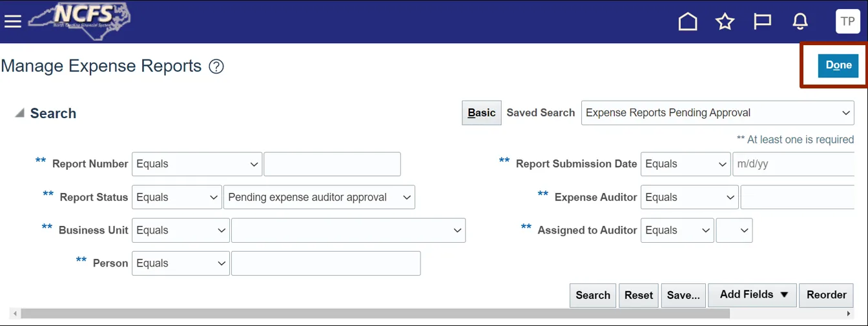Open Favorites star icon
The width and height of the screenshot is (868, 326).
coord(725,22)
